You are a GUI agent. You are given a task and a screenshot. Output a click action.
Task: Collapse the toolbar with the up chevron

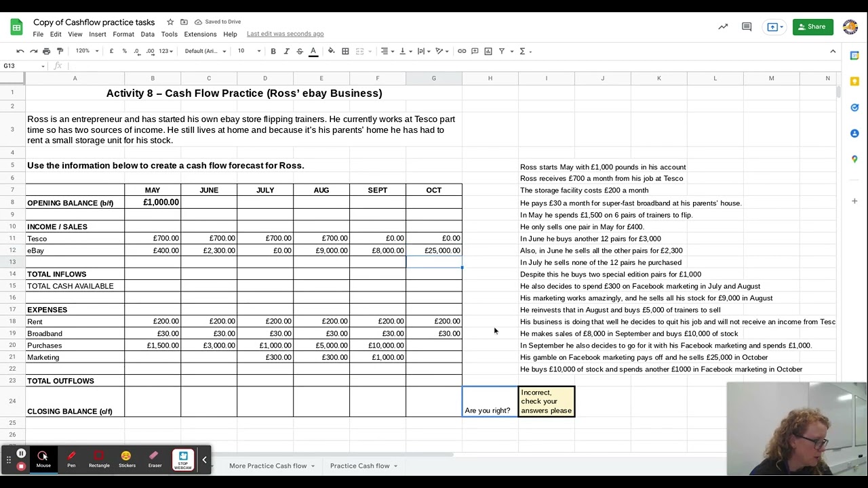[833, 51]
